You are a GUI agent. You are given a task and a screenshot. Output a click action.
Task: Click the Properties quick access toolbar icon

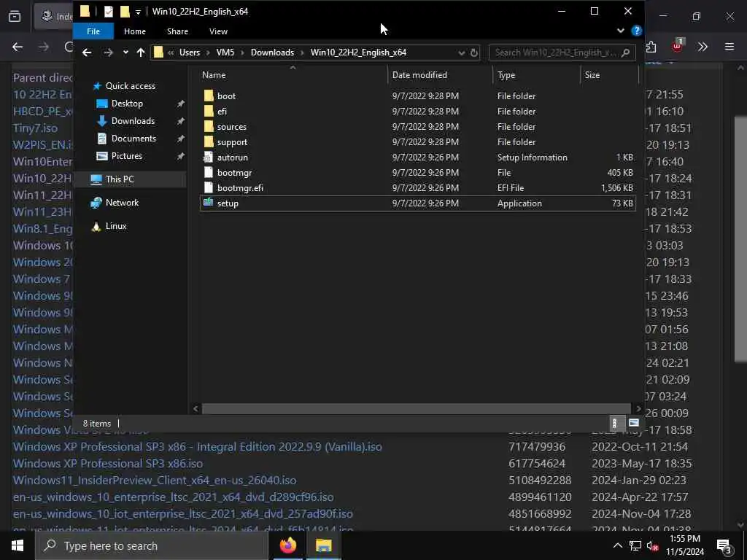[x=109, y=12]
